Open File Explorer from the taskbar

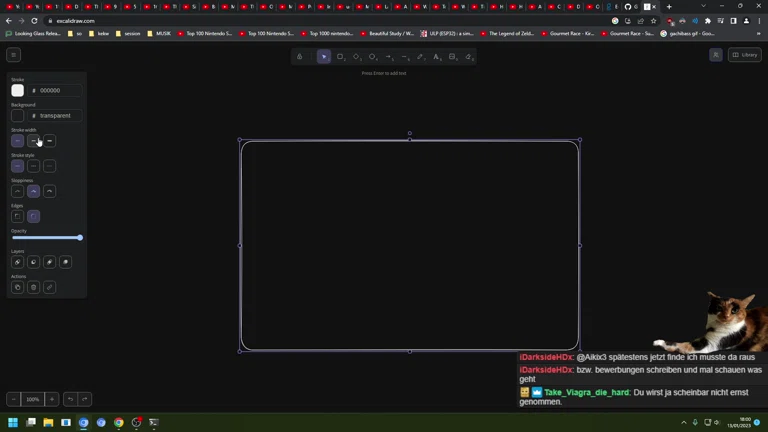click(x=48, y=422)
